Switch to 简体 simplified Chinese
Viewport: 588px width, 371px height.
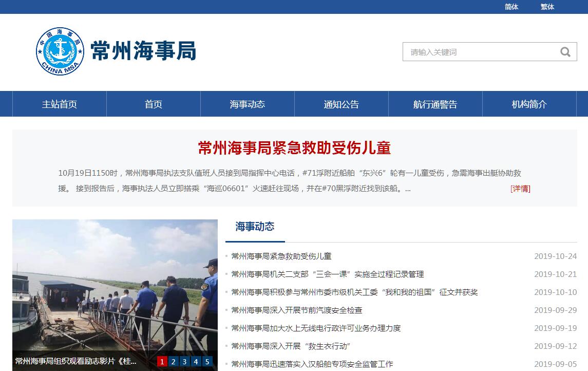pyautogui.click(x=511, y=7)
